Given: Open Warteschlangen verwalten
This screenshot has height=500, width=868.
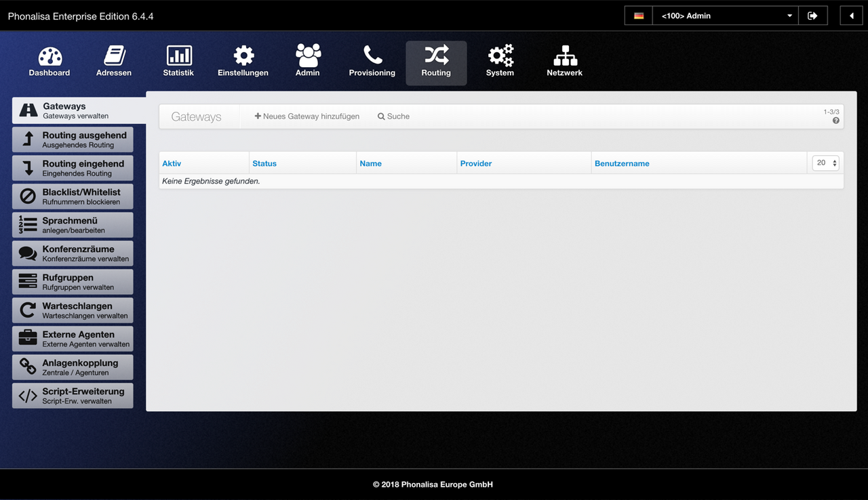Looking at the screenshot, I should pos(73,310).
